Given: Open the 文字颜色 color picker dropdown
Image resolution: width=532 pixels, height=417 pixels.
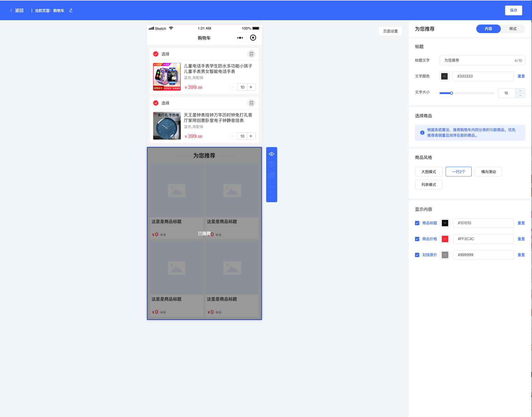Looking at the screenshot, I should 444,76.
